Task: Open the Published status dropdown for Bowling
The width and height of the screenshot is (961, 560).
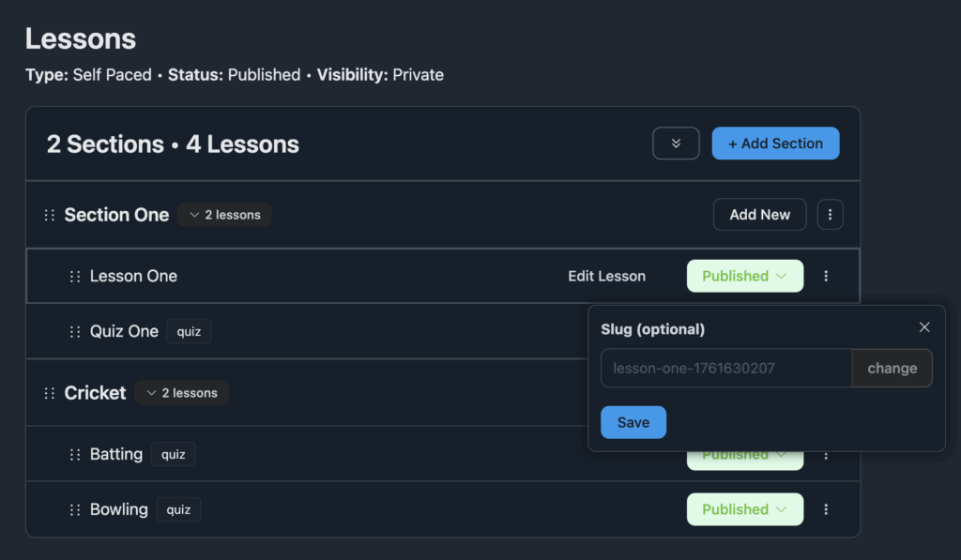Action: point(745,509)
